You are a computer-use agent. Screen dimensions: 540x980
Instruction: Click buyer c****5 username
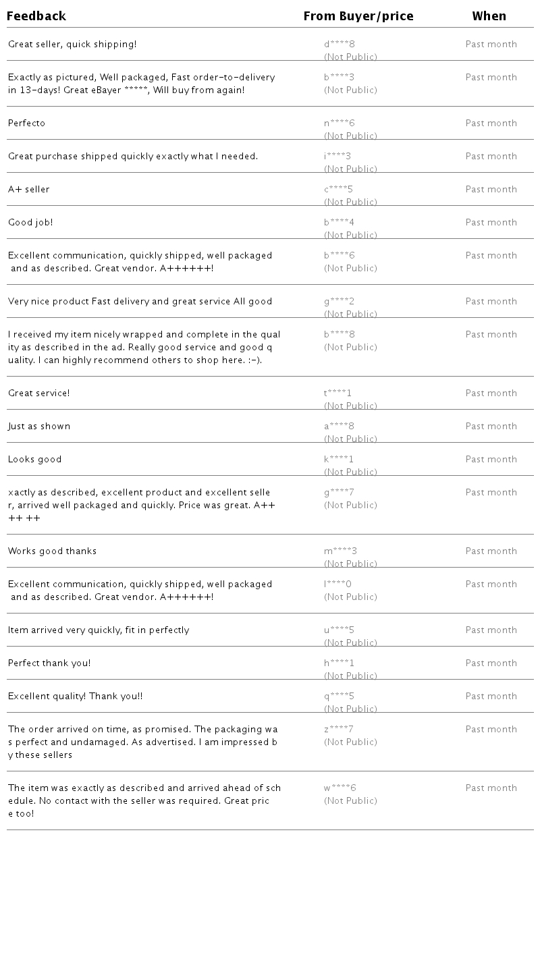coord(338,190)
